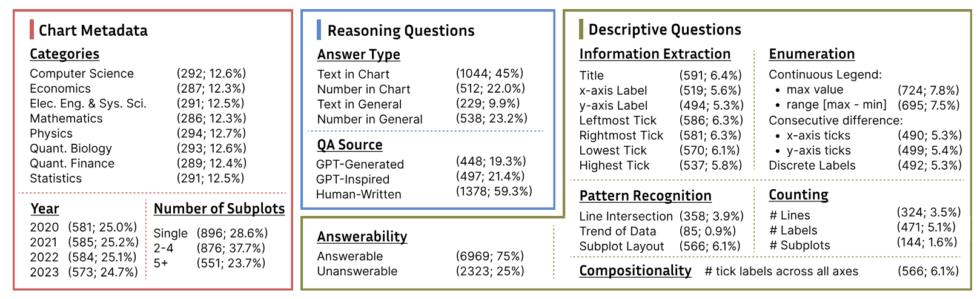
Task: Select the Computer Science category row
Action: (x=81, y=73)
